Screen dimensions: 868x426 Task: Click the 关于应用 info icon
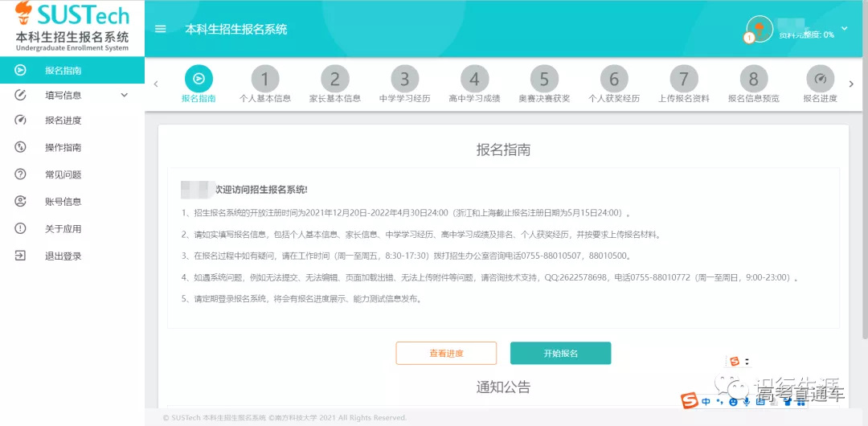pos(20,228)
